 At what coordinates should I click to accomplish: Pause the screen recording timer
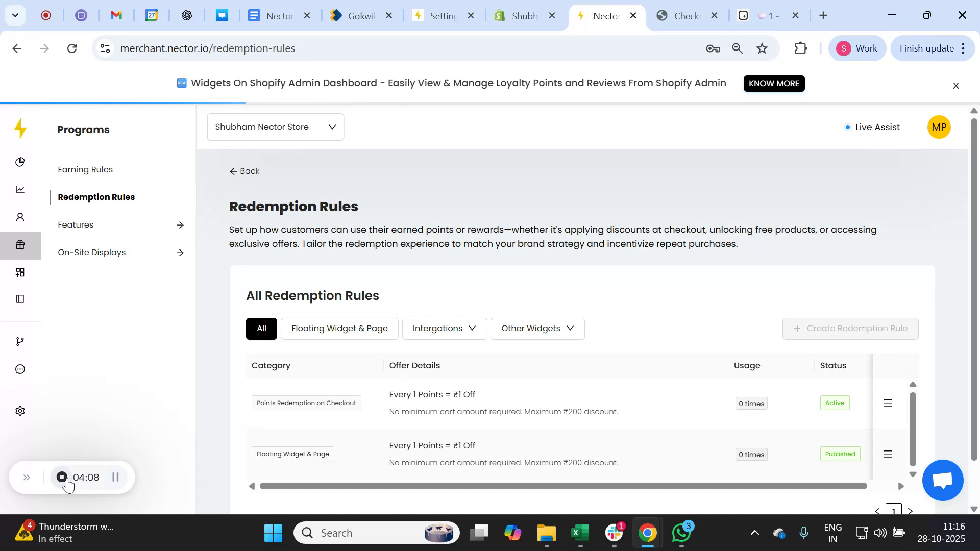[114, 477]
